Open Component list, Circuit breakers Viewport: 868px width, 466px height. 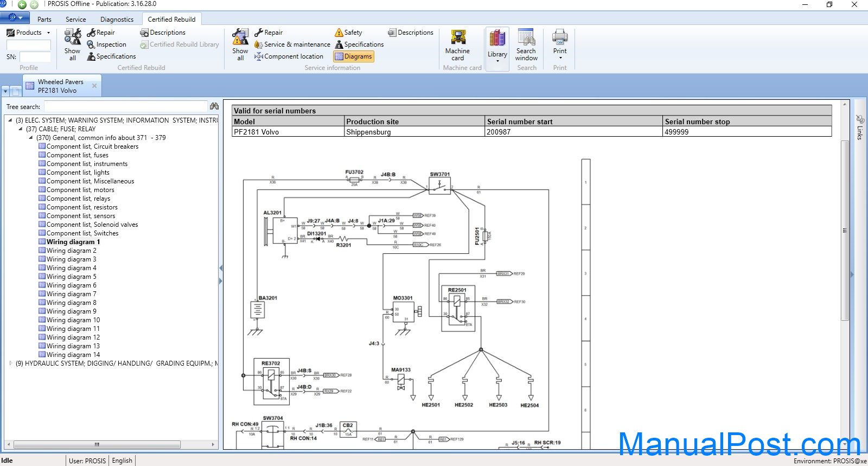(x=92, y=146)
